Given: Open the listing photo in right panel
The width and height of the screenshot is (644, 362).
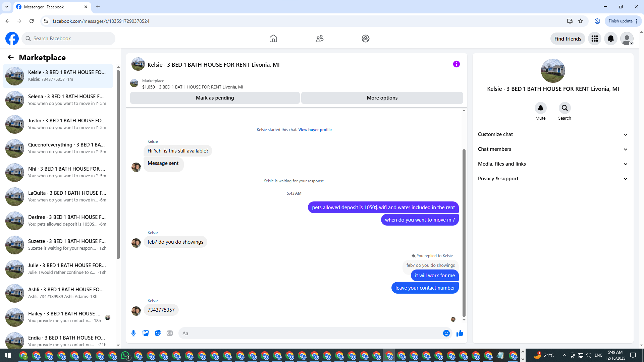Looking at the screenshot, I should click(553, 71).
